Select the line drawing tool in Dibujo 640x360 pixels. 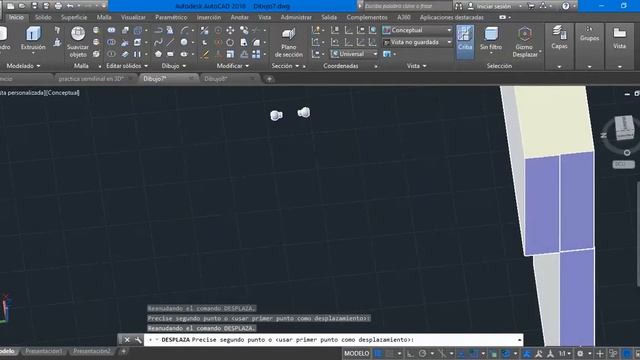(170, 42)
